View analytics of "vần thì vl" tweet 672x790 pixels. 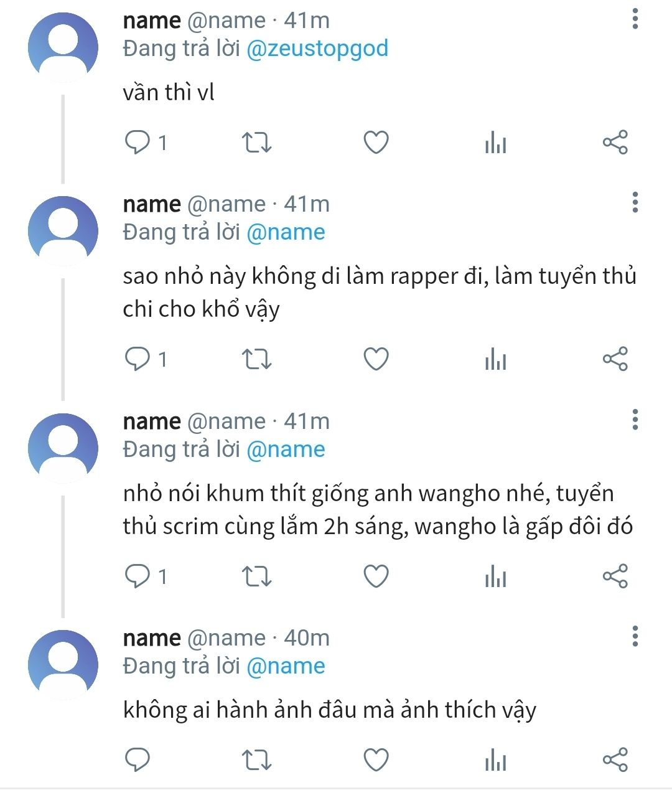pos(495,143)
